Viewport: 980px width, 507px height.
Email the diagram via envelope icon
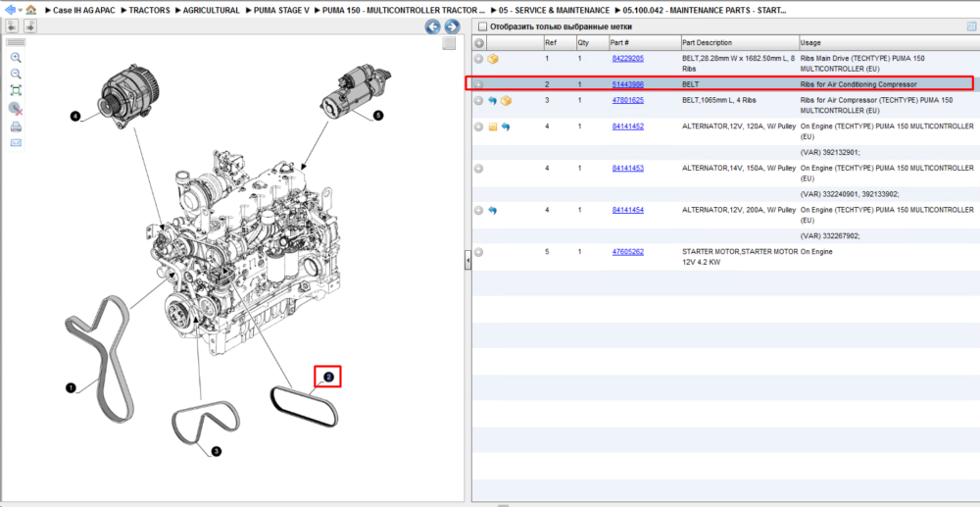(17, 142)
